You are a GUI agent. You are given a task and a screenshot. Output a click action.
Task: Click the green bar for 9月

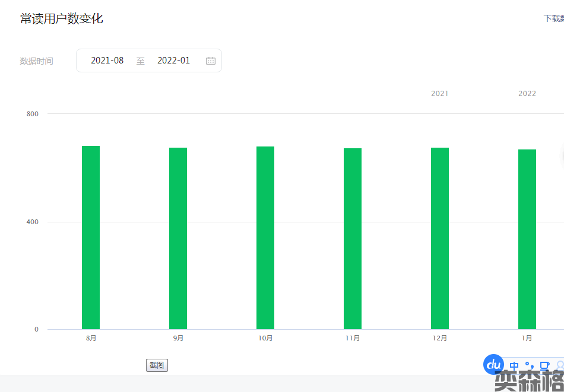coord(178,238)
